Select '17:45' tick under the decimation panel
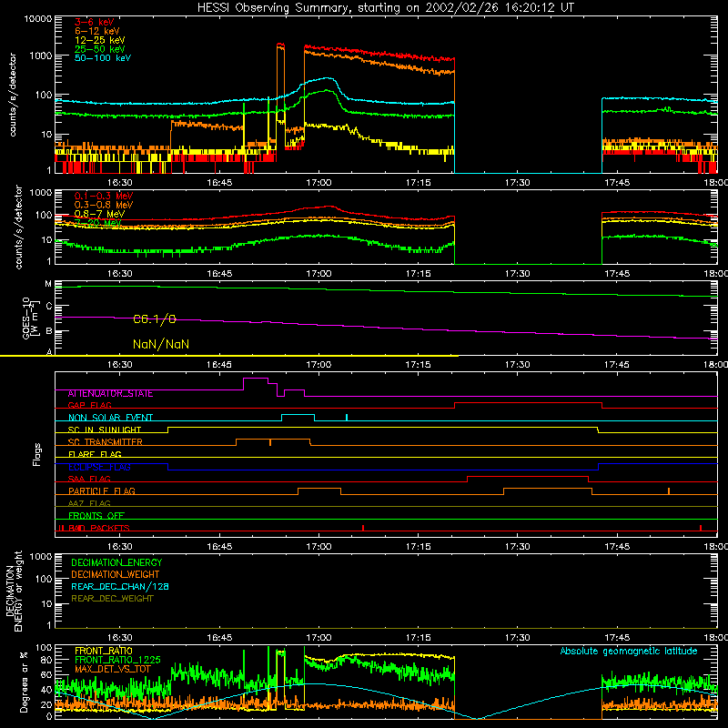Viewport: 728px width, 728px height. pos(617,638)
